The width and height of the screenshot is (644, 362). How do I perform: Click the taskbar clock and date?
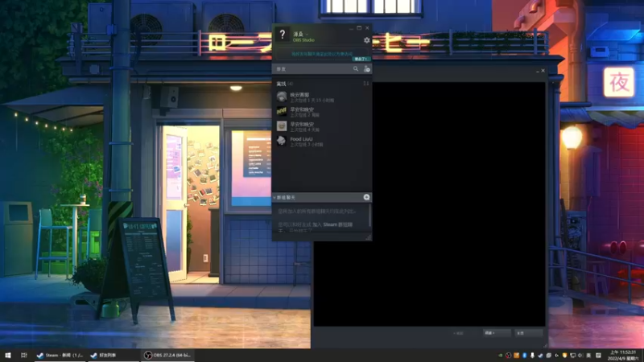tap(623, 355)
